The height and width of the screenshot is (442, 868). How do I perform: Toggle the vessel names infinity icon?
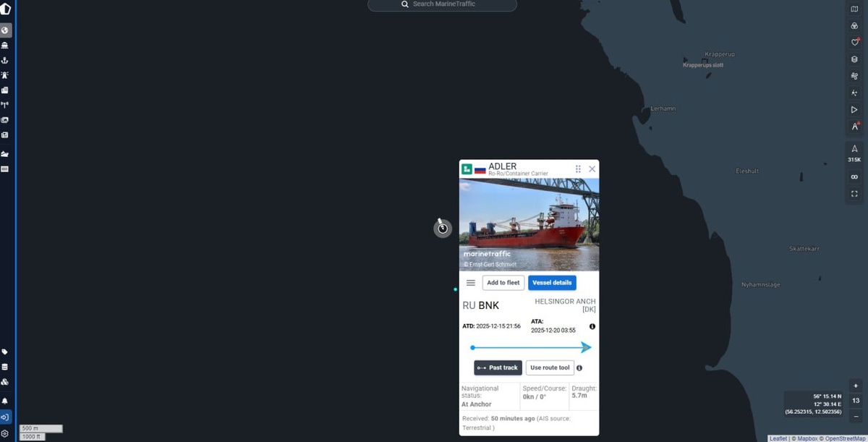click(x=854, y=177)
